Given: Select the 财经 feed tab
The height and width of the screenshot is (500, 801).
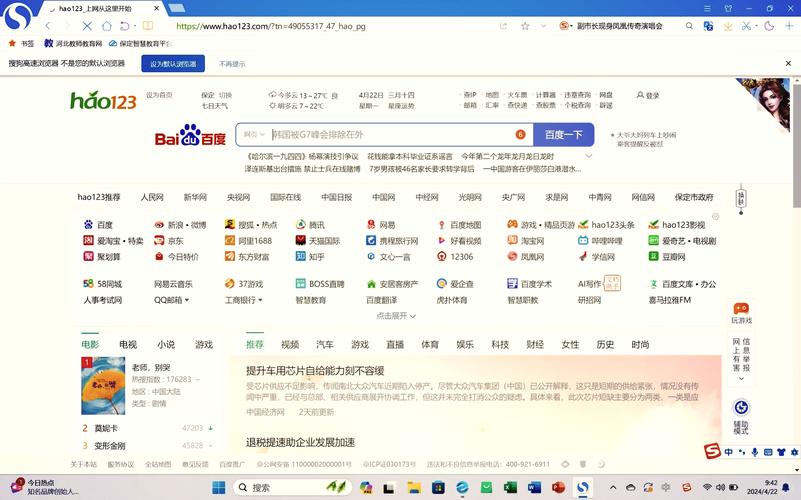Looking at the screenshot, I should coord(535,345).
